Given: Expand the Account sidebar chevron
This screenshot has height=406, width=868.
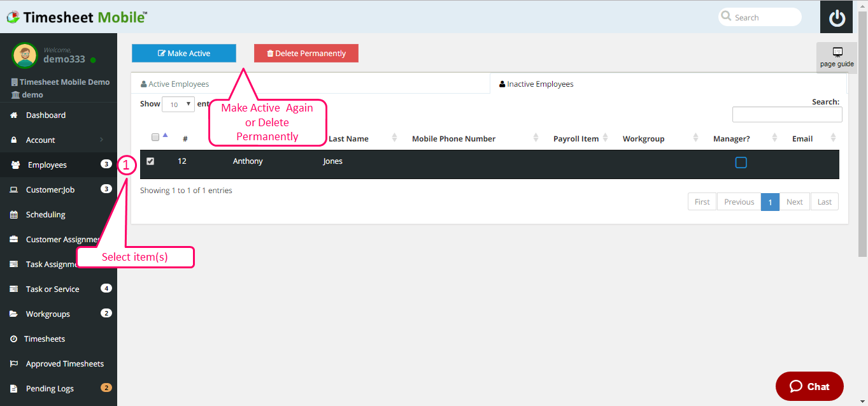Looking at the screenshot, I should 102,140.
